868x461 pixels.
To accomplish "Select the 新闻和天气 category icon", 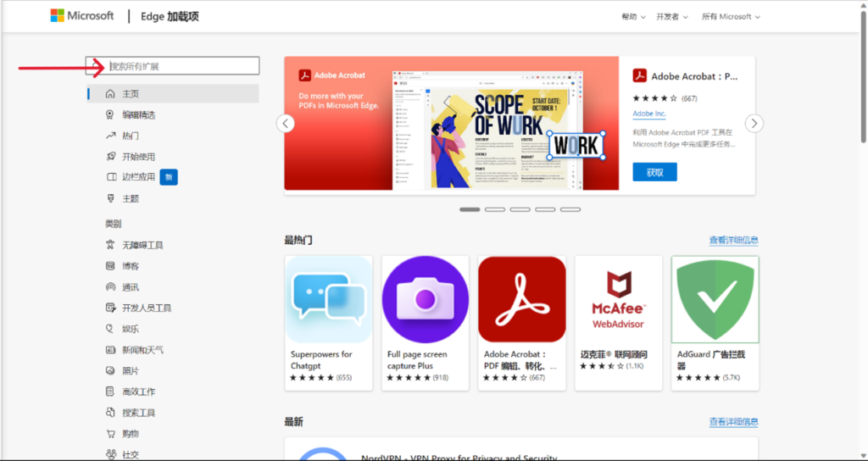I will (x=110, y=350).
